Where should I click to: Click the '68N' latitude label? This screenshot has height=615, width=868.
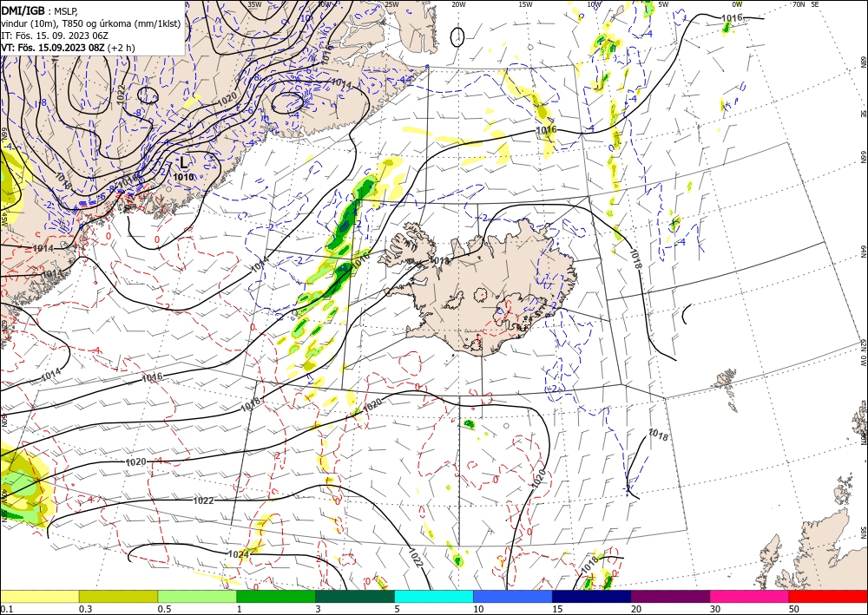point(863,62)
